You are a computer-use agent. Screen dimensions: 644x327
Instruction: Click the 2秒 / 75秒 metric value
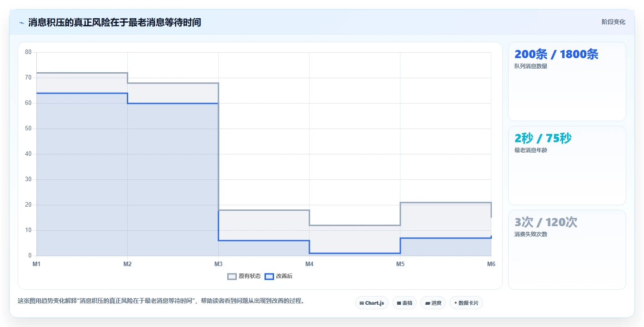pos(543,139)
